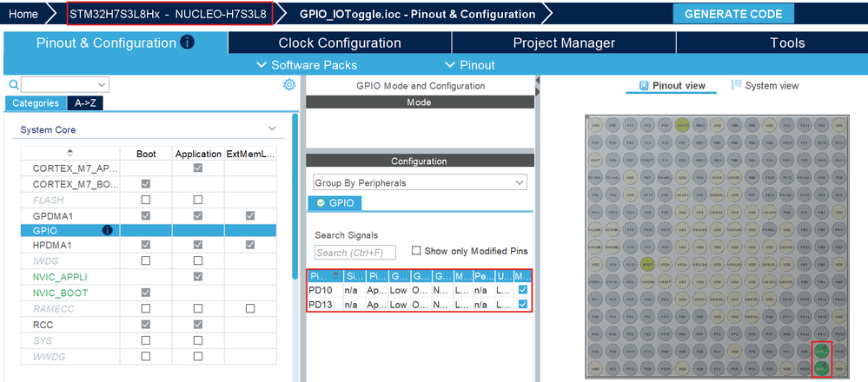Click STM32H7S3L8Hx - NUCLEO-H7S3L8 breadcrumb

(x=170, y=15)
